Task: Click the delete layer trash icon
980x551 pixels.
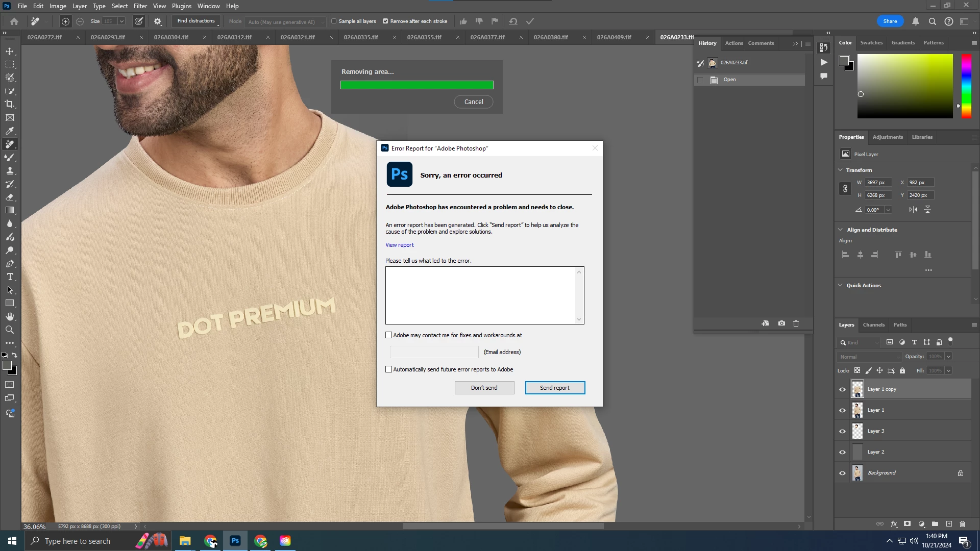Action: click(962, 524)
